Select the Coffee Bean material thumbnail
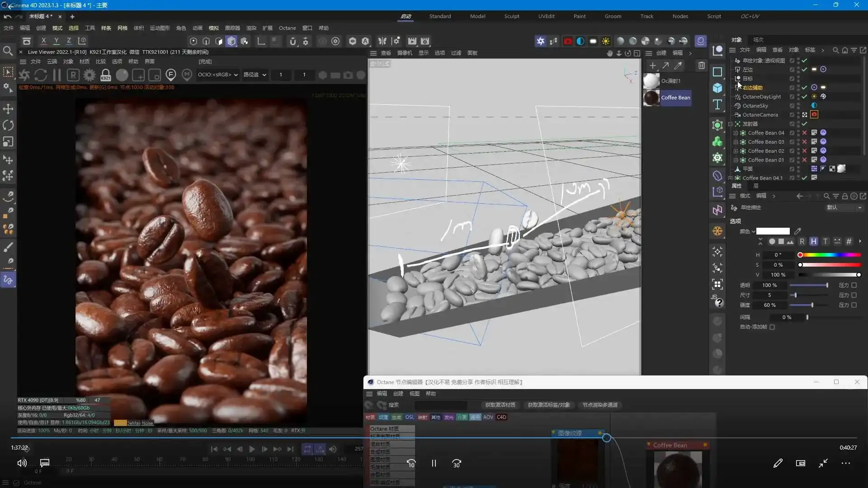The height and width of the screenshot is (488, 868). (x=651, y=98)
